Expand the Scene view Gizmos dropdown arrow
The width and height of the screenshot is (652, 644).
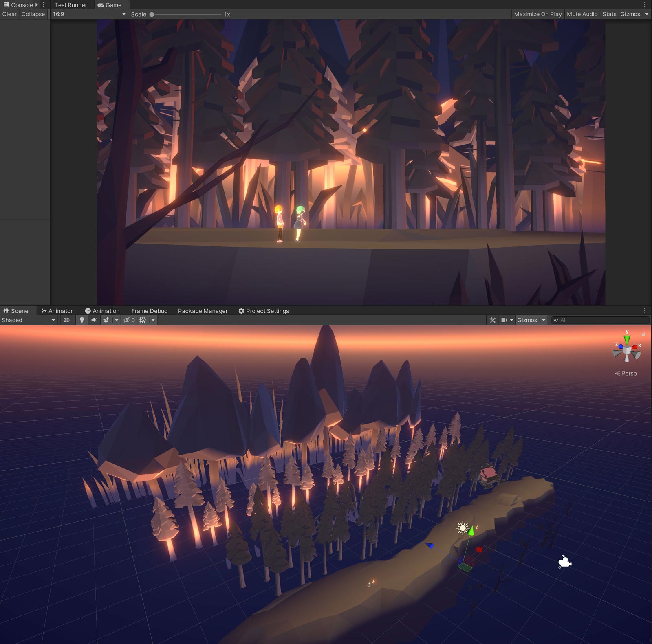click(544, 320)
